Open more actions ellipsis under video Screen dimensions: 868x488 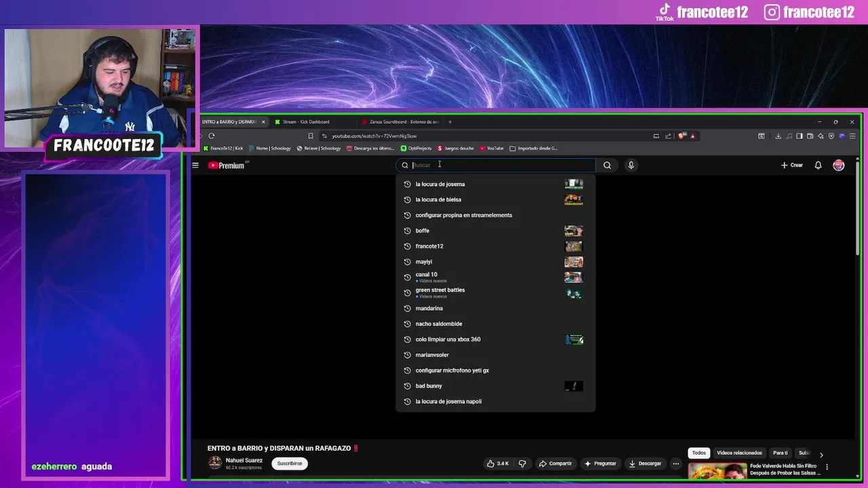(x=676, y=464)
